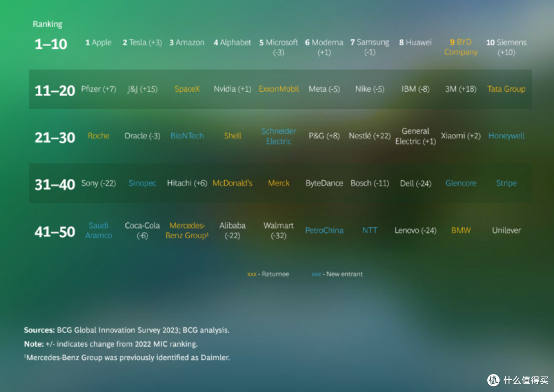Click the Walmart (-32) entry
This screenshot has width=554, height=392.
[x=279, y=231]
